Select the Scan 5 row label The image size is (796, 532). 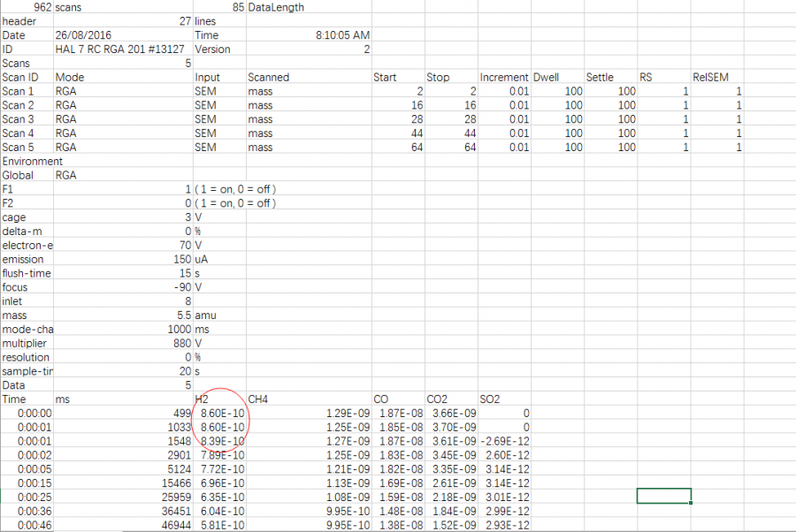coord(27,147)
